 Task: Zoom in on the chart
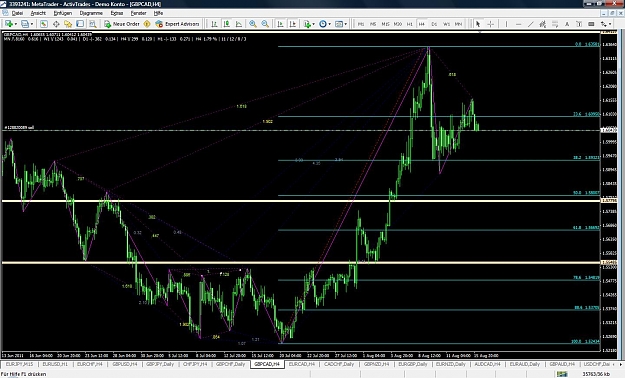(253, 24)
